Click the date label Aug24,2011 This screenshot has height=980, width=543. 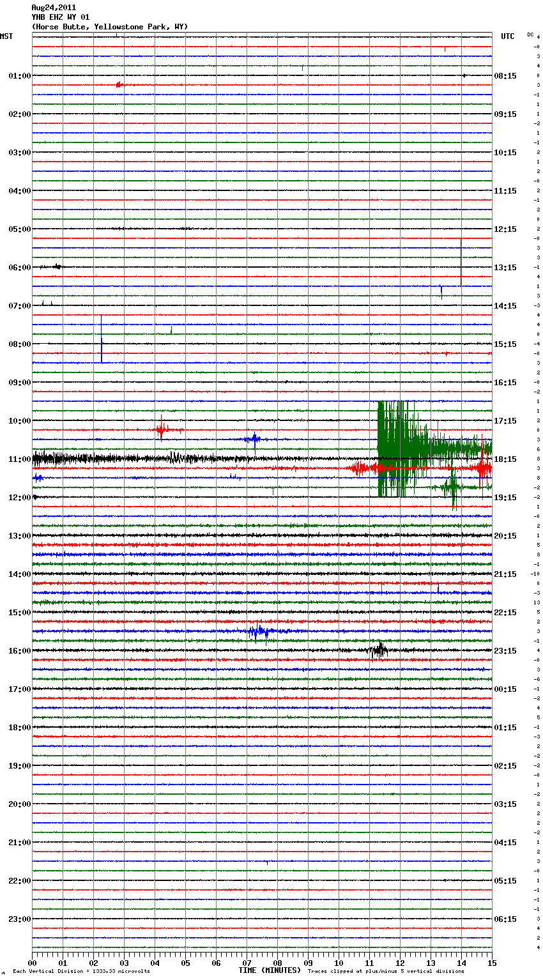click(x=54, y=8)
